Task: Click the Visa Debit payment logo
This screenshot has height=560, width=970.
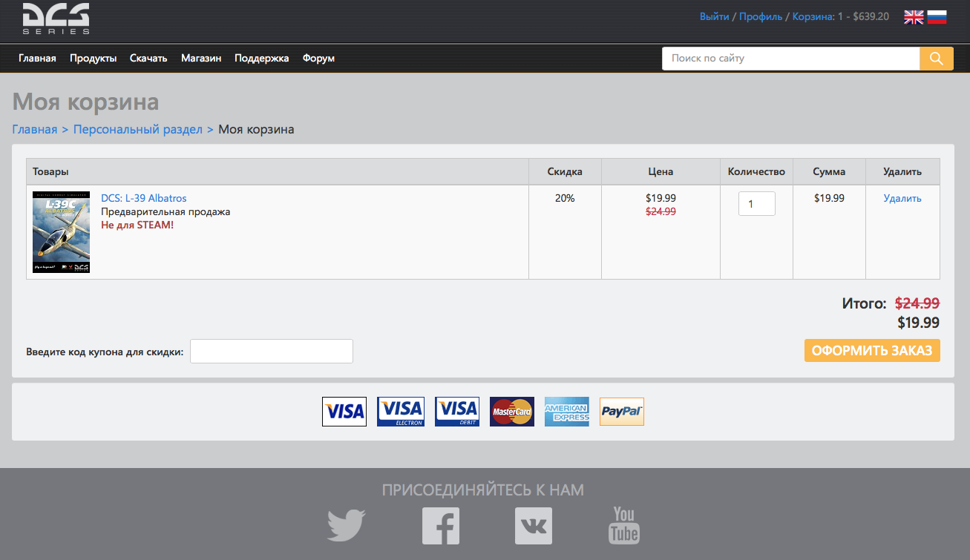Action: 457,412
